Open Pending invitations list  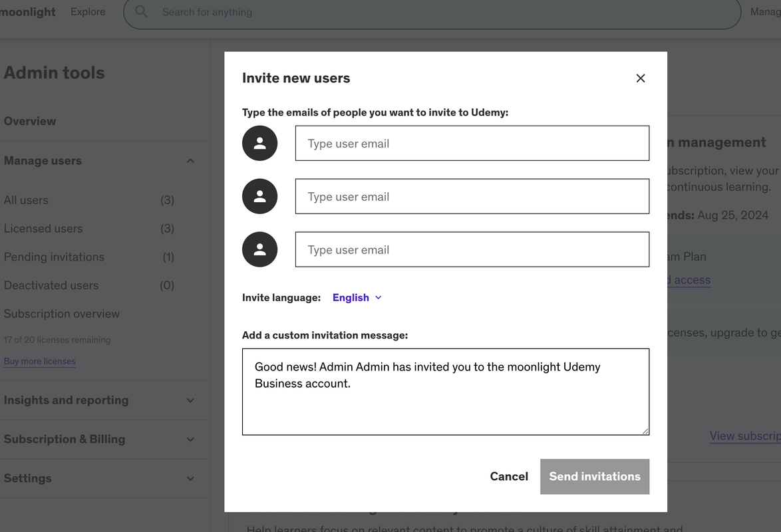89,257
